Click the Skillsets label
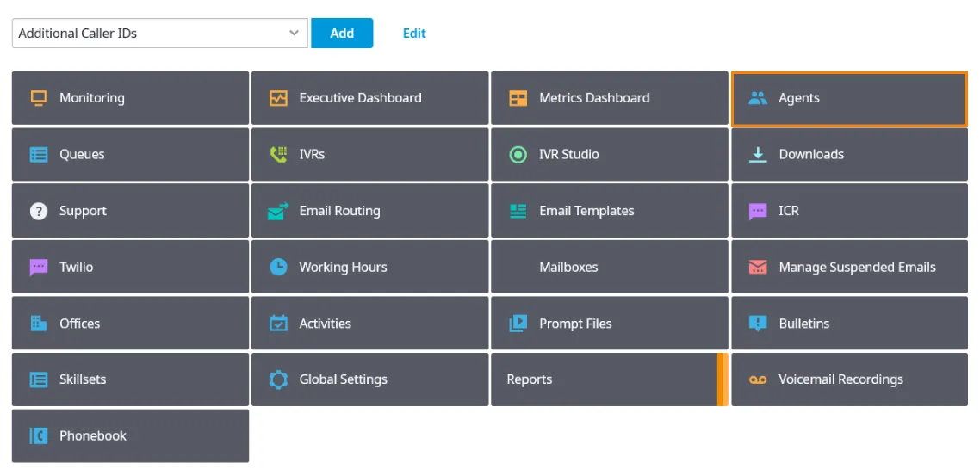Image resolution: width=980 pixels, height=475 pixels. coord(83,379)
